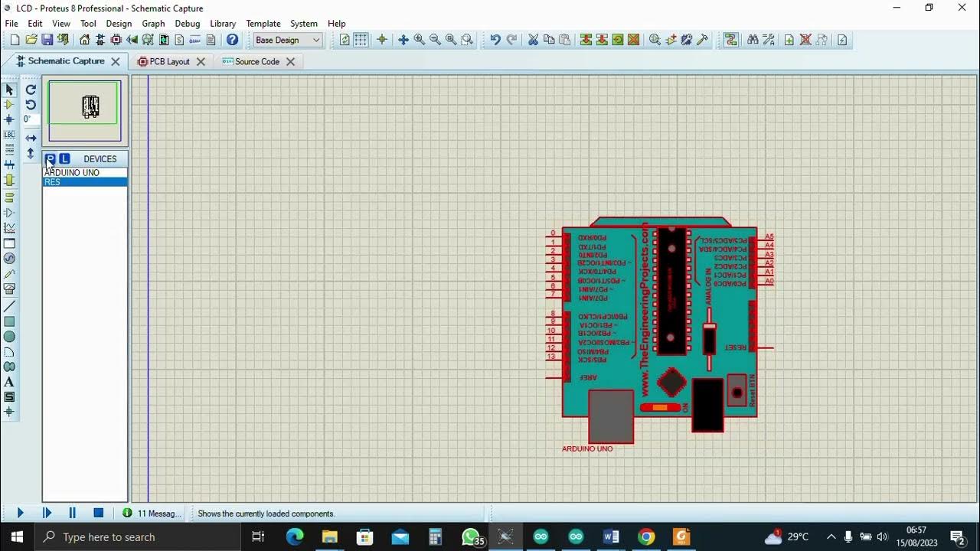
Task: Zoom in with the magnifier plus icon
Action: 420,40
